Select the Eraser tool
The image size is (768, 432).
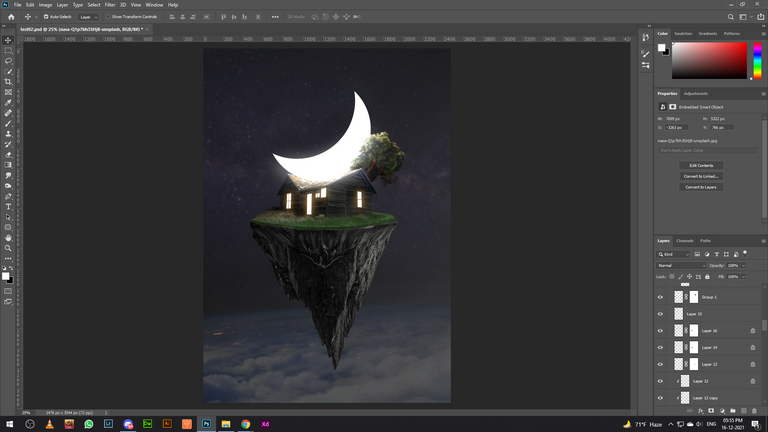[x=8, y=155]
